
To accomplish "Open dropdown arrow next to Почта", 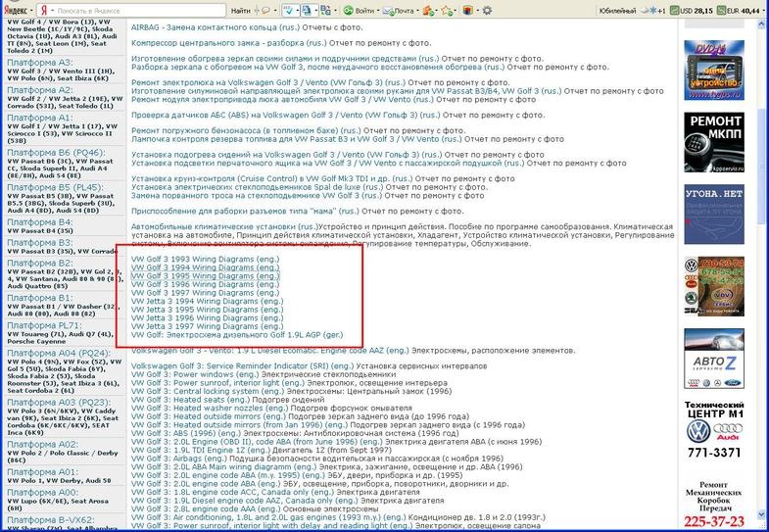I will point(417,11).
